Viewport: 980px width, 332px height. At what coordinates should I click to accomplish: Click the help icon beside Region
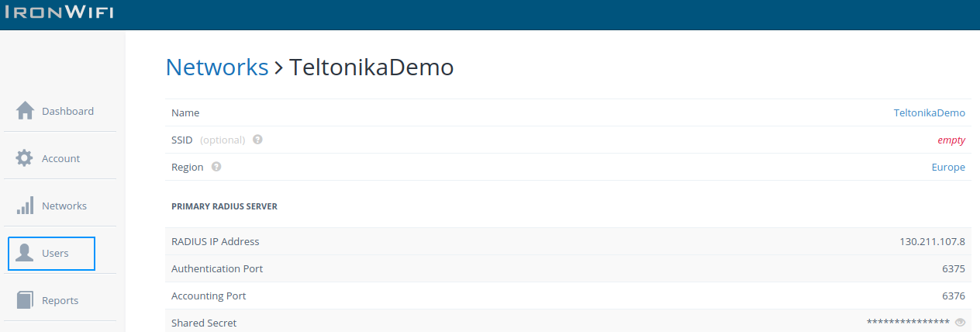(216, 167)
